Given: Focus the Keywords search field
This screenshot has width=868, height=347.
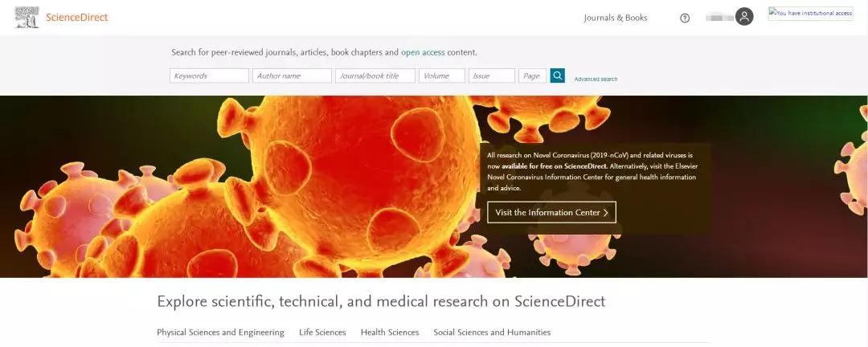Looking at the screenshot, I should (209, 76).
